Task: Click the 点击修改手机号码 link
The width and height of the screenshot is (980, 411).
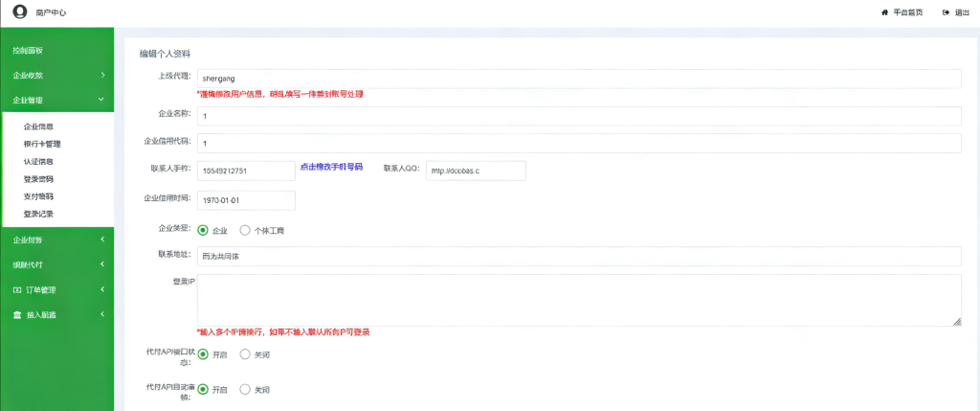Action: [x=331, y=168]
